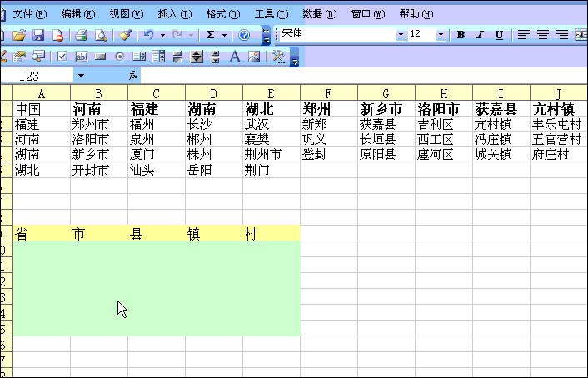Click the View Code icon
588x378 pixels.
(x=38, y=57)
